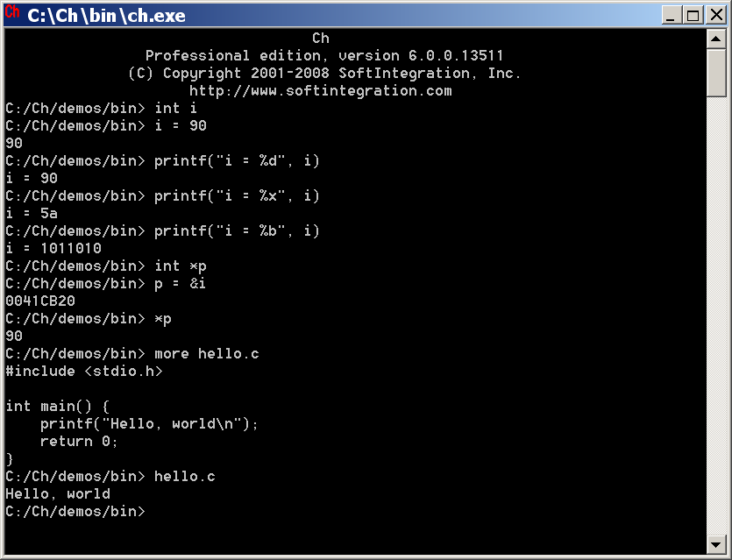Screen dimensions: 732x560
Task: Click the http://www.softintegration.com URL text
Action: pyautogui.click(x=321, y=90)
